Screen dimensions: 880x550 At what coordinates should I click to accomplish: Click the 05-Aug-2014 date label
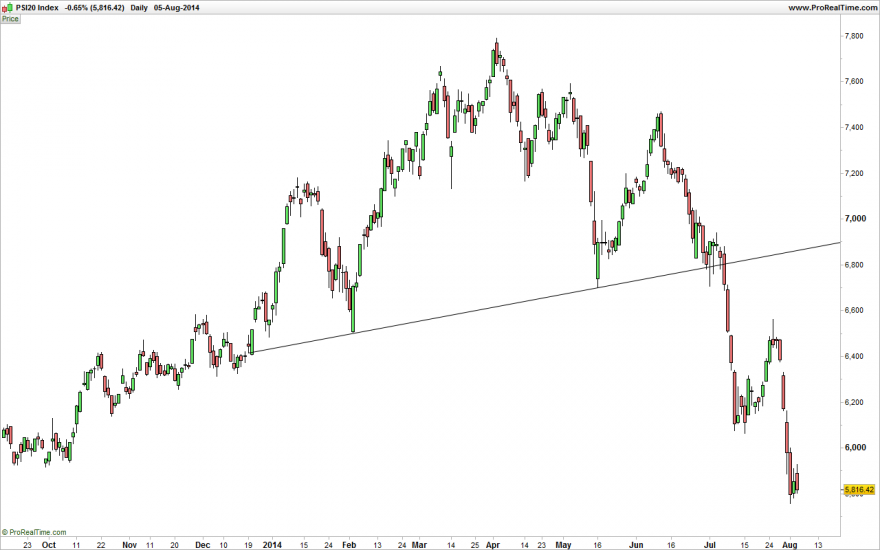(176, 8)
